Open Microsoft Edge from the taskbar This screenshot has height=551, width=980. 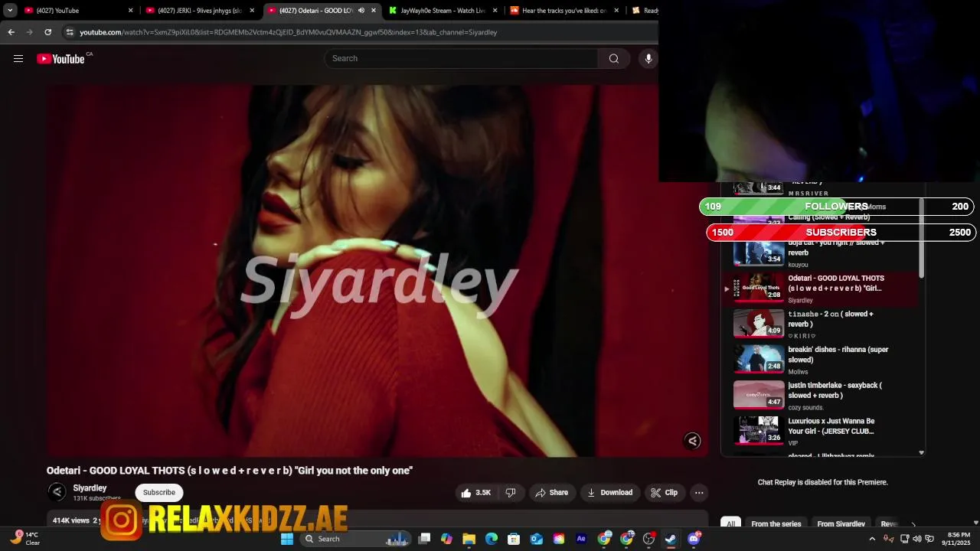click(x=492, y=539)
